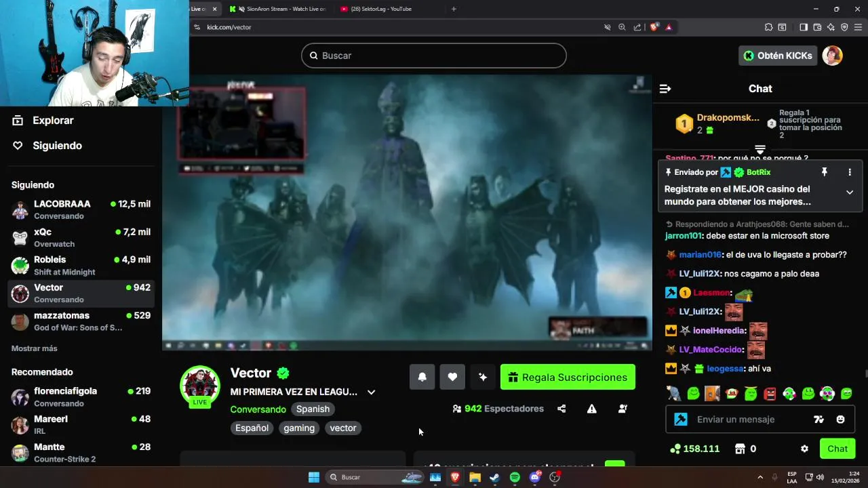The height and width of the screenshot is (488, 868).
Task: Click the Spanish language tag
Action: tap(313, 409)
